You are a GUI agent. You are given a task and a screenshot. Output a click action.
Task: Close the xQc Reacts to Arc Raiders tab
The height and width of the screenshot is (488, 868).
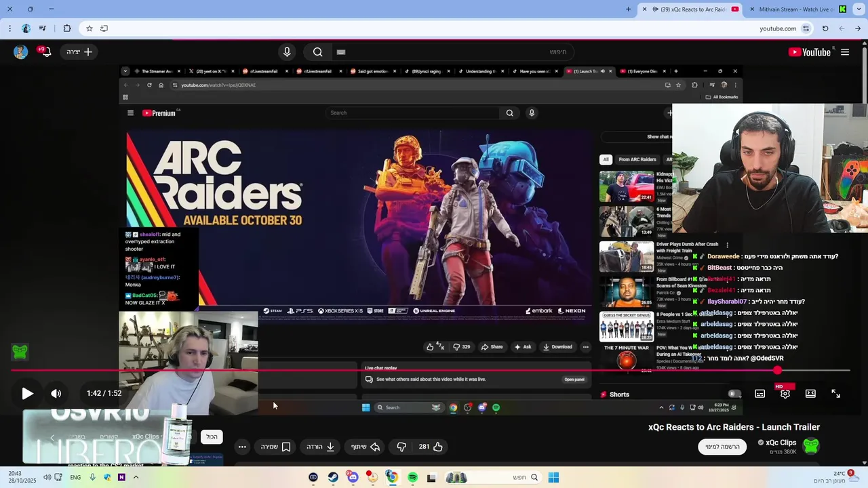point(645,9)
